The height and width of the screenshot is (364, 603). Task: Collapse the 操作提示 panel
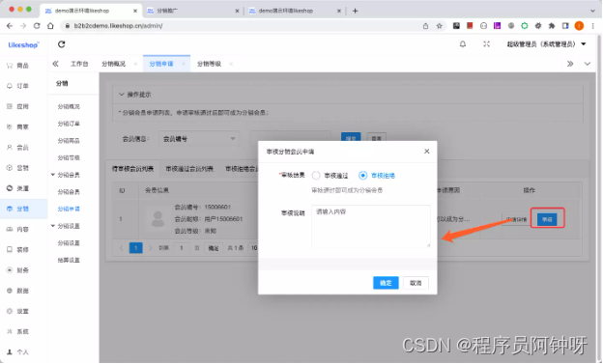coord(122,95)
